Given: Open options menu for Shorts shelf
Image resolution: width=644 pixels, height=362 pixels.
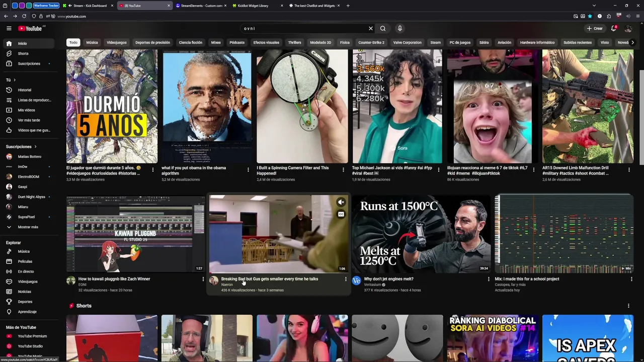Looking at the screenshot, I should point(628,306).
